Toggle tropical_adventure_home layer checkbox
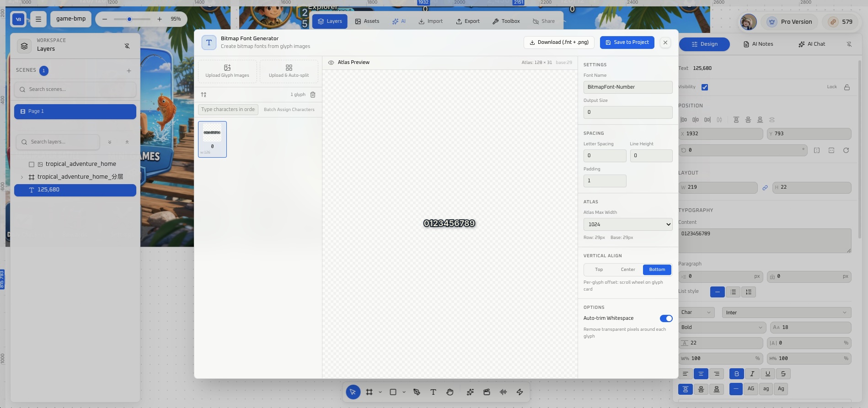The height and width of the screenshot is (408, 868). click(32, 164)
